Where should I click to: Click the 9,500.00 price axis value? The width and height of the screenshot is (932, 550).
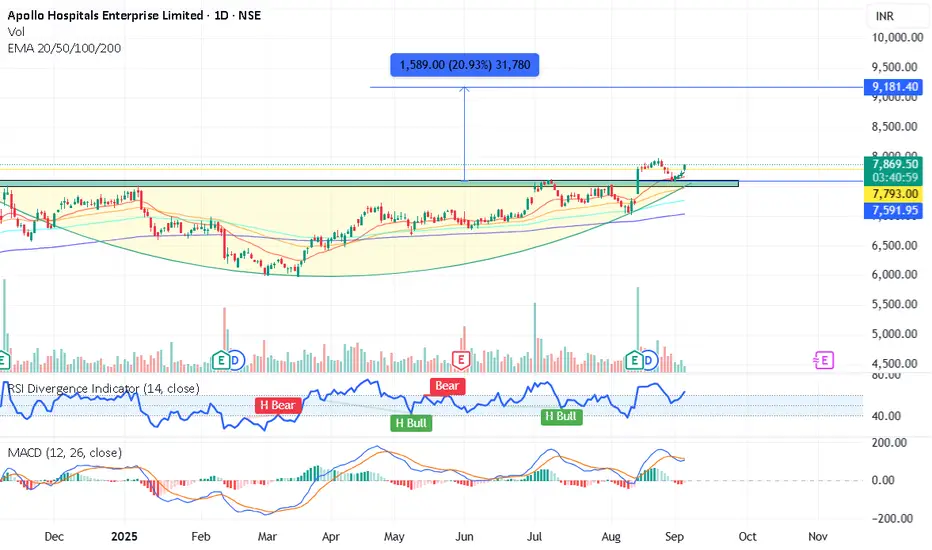pos(895,67)
